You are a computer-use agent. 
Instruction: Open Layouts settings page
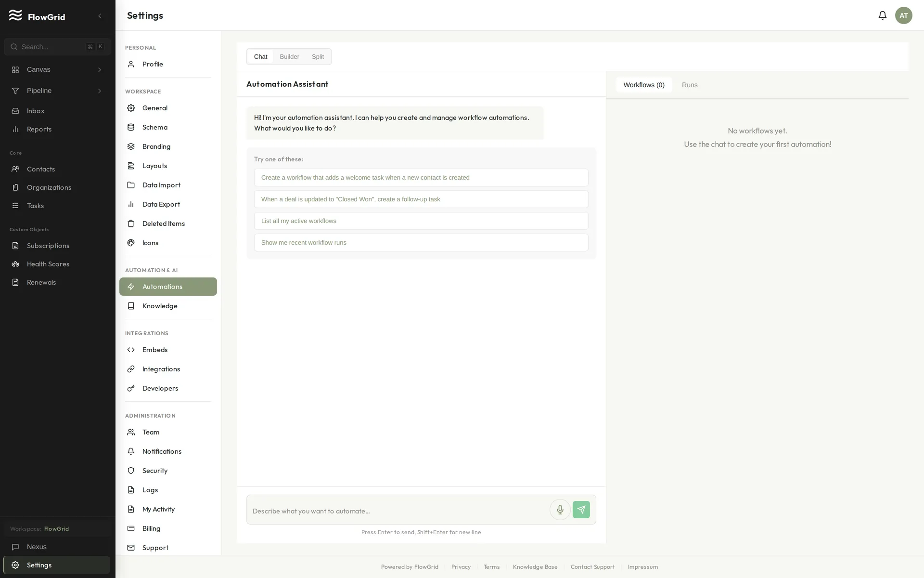click(x=168, y=166)
